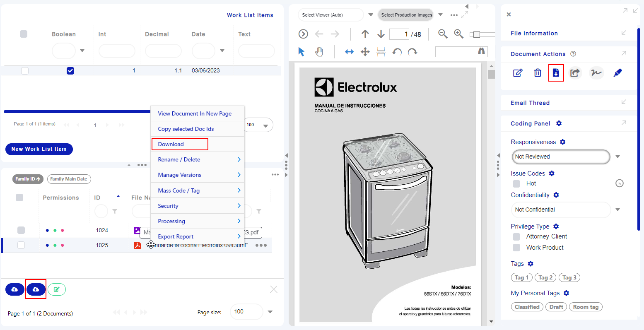The image size is (644, 330).
Task: Click the highlighter pen icon in Document Actions
Action: pyautogui.click(x=617, y=73)
